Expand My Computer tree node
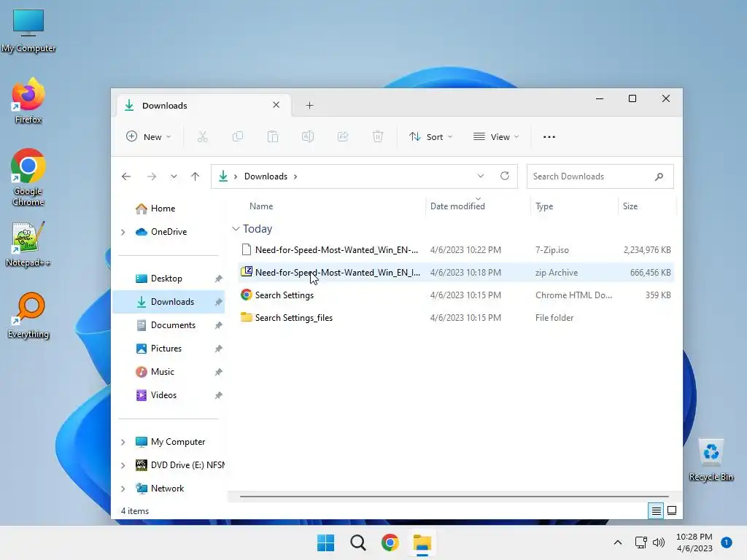 pos(123,442)
